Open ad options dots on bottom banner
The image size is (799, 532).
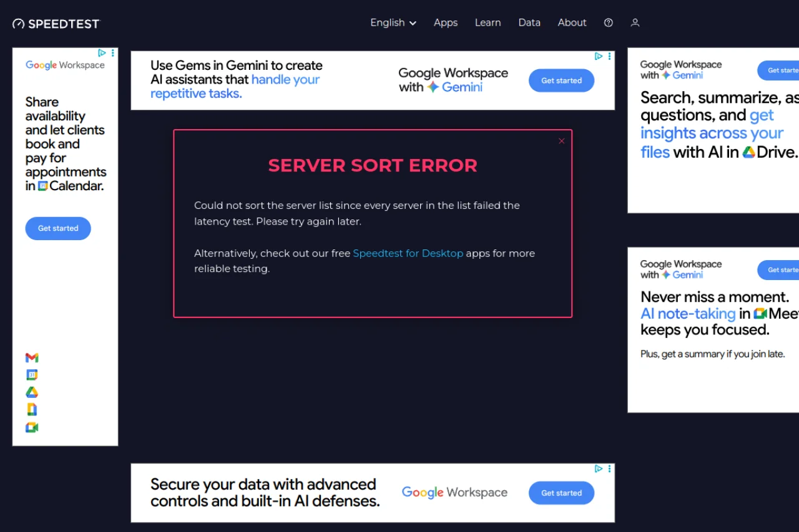pos(610,468)
